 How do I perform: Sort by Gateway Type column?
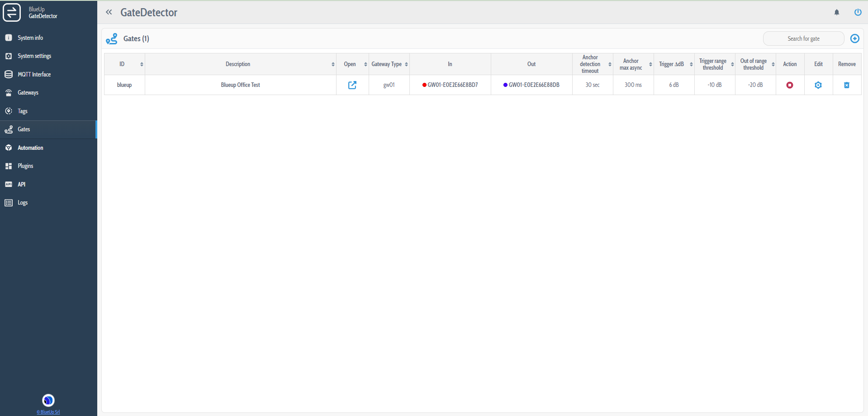(x=406, y=64)
